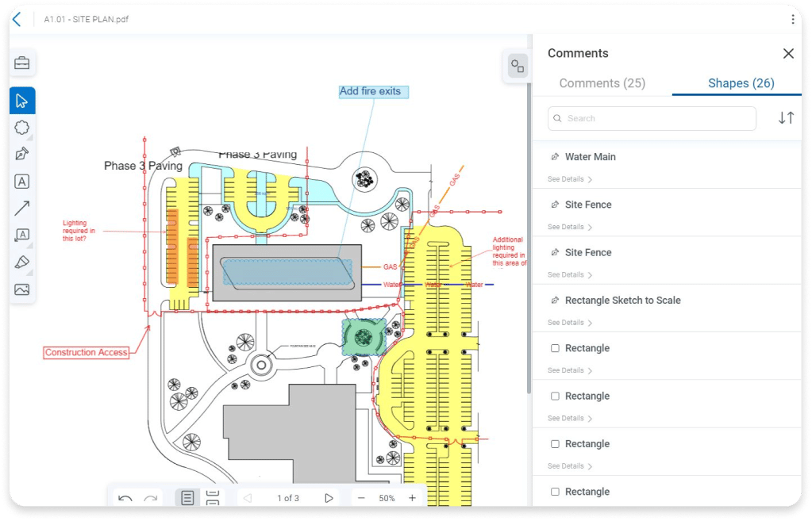The width and height of the screenshot is (812, 521).
Task: Click the undo arrow
Action: point(125,498)
